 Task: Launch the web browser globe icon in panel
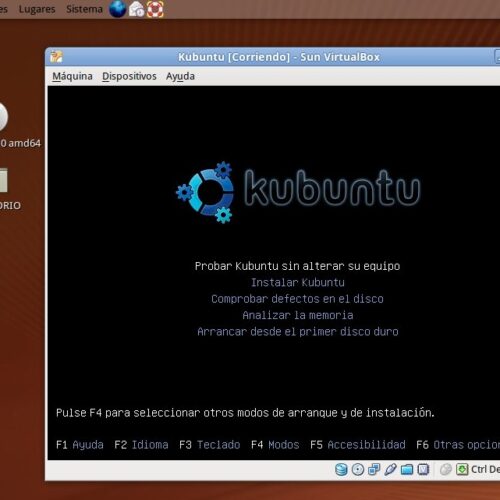117,9
